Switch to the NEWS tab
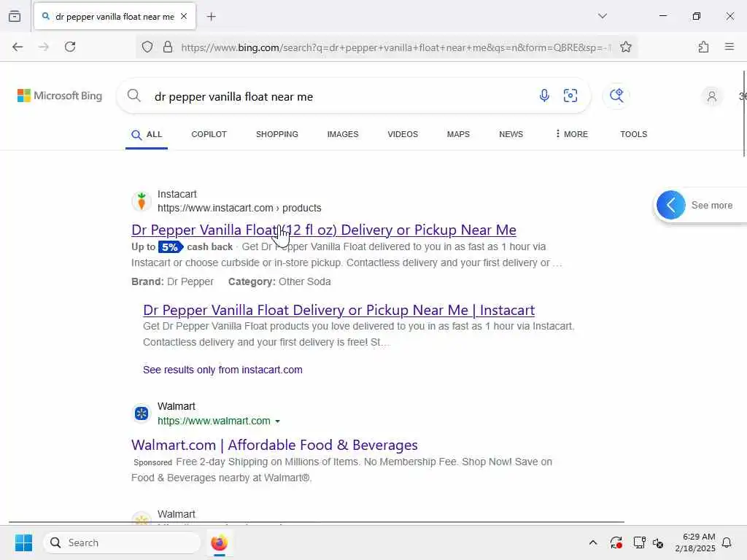747x560 pixels. pyautogui.click(x=511, y=134)
